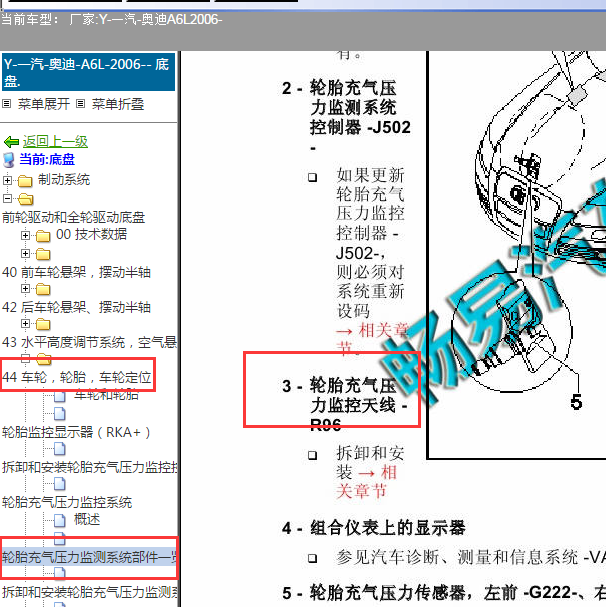The width and height of the screenshot is (606, 607).
Task: Expand node for 43 水平高度调节系统
Action: pyautogui.click(x=25, y=324)
